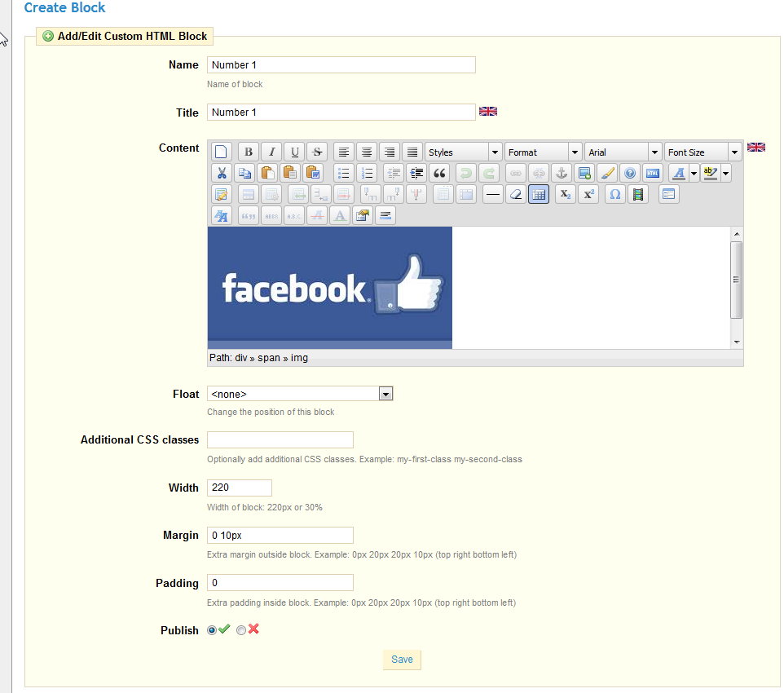Toggle bold formatting
Screen dimensions: 784x693
coord(249,152)
